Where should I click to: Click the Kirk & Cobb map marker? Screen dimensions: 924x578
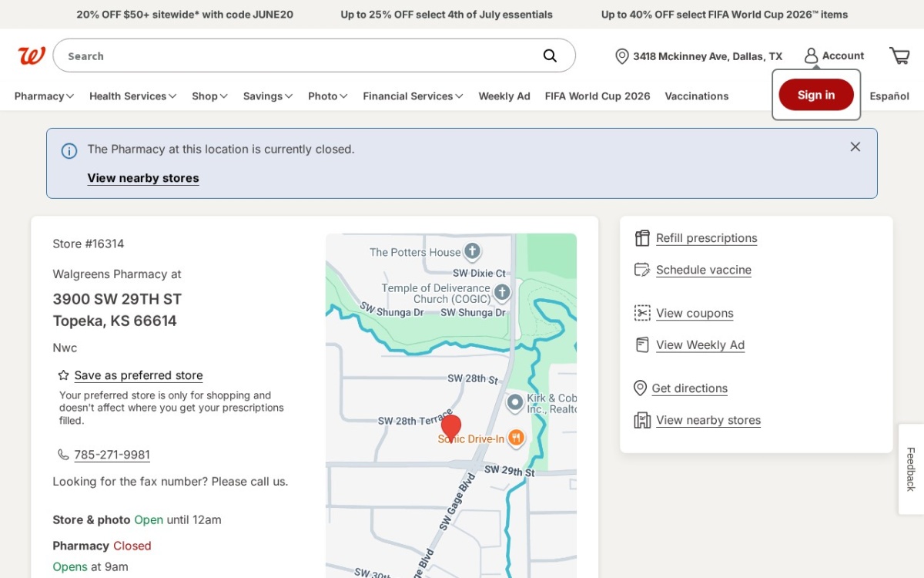514,402
